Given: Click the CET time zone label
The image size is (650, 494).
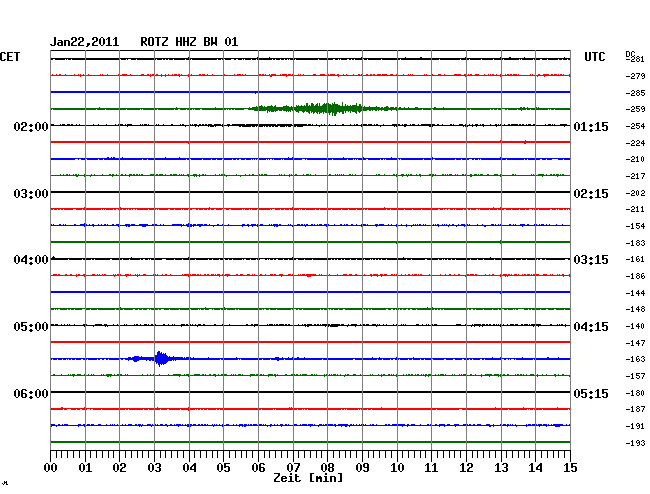Looking at the screenshot, I should point(10,57).
